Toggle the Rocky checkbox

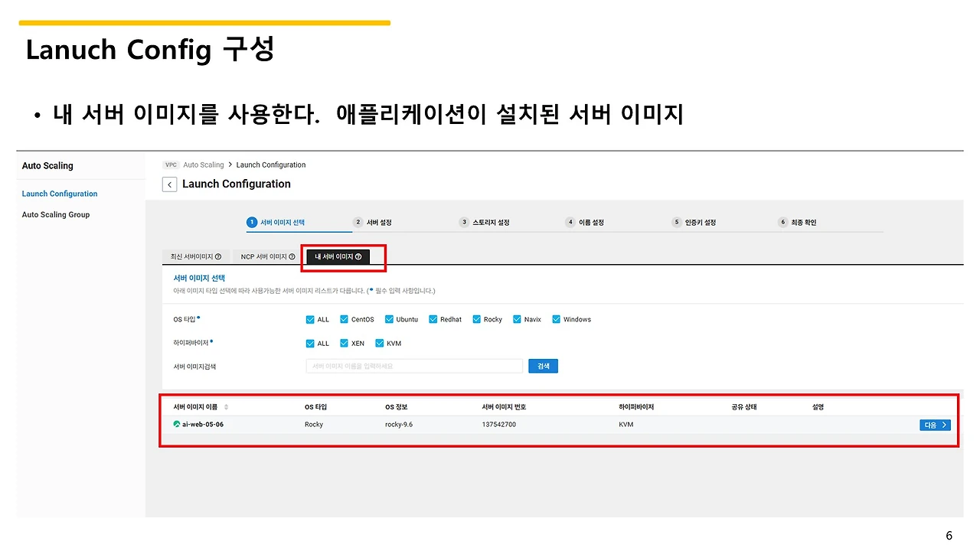(477, 319)
